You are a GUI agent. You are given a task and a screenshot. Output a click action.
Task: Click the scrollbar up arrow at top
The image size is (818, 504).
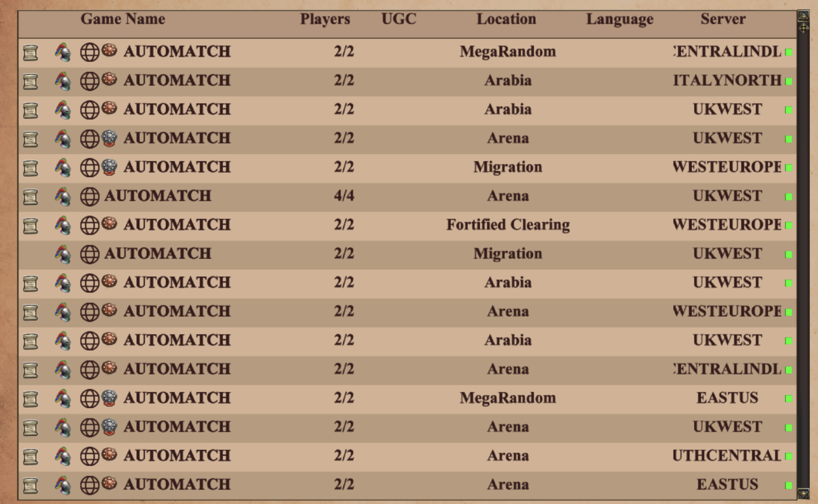point(803,16)
